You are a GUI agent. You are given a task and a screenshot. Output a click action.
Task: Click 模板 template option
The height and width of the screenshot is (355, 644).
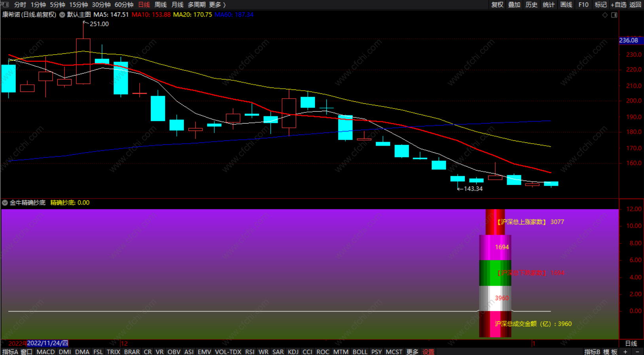tap(610, 351)
